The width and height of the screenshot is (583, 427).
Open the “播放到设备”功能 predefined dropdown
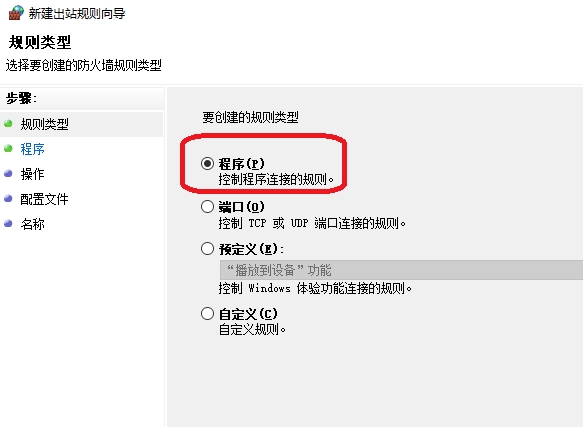pyautogui.click(x=401, y=270)
